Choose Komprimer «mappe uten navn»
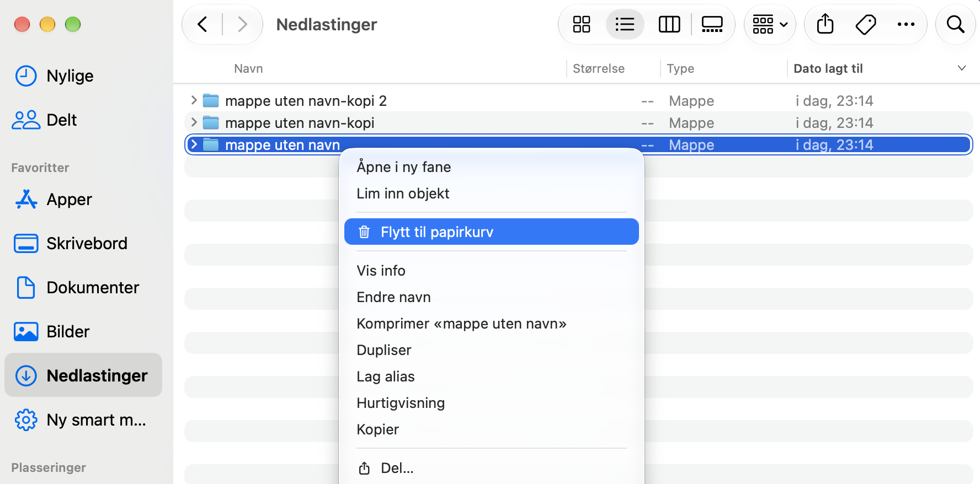This screenshot has width=980, height=484. (x=491, y=324)
